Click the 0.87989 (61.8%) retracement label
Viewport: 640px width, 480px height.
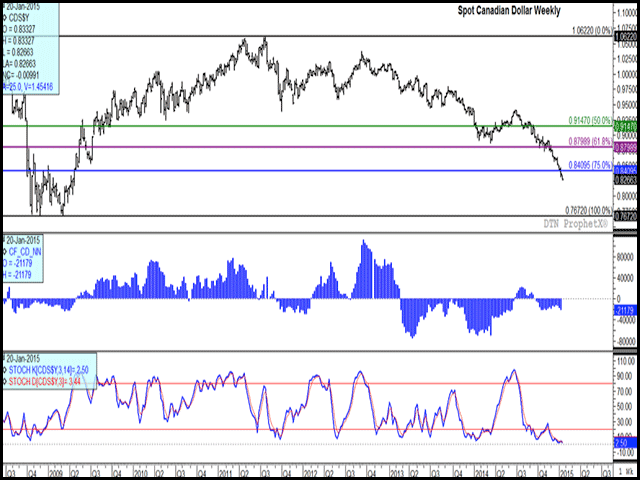tap(590, 141)
